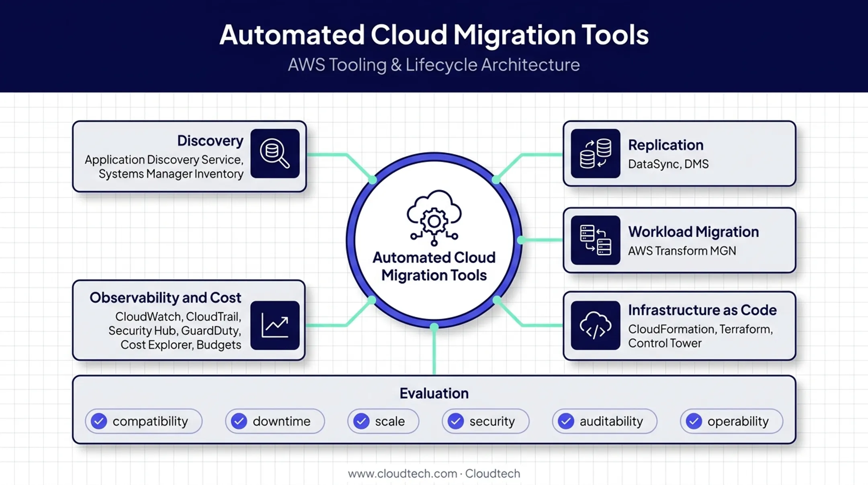Click the checkmark beside compatibility
The image size is (868, 485).
click(x=99, y=421)
